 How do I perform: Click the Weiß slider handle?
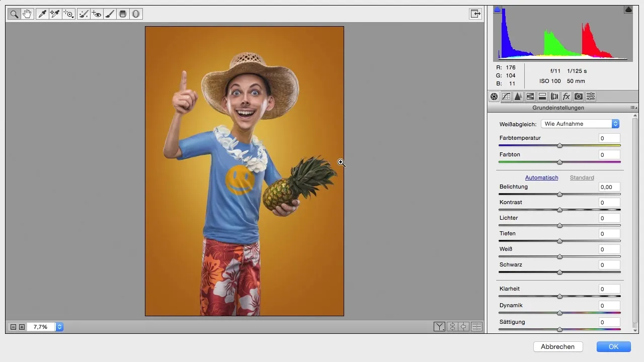pyautogui.click(x=559, y=257)
